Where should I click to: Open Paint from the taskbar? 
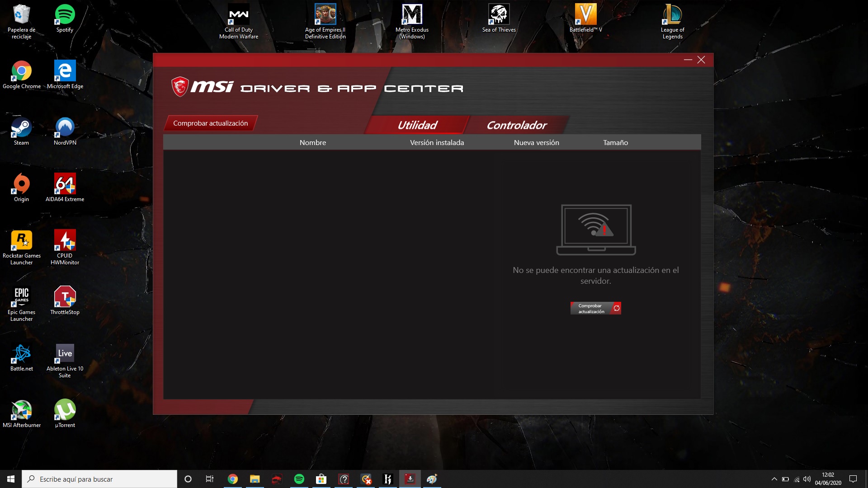click(432, 479)
